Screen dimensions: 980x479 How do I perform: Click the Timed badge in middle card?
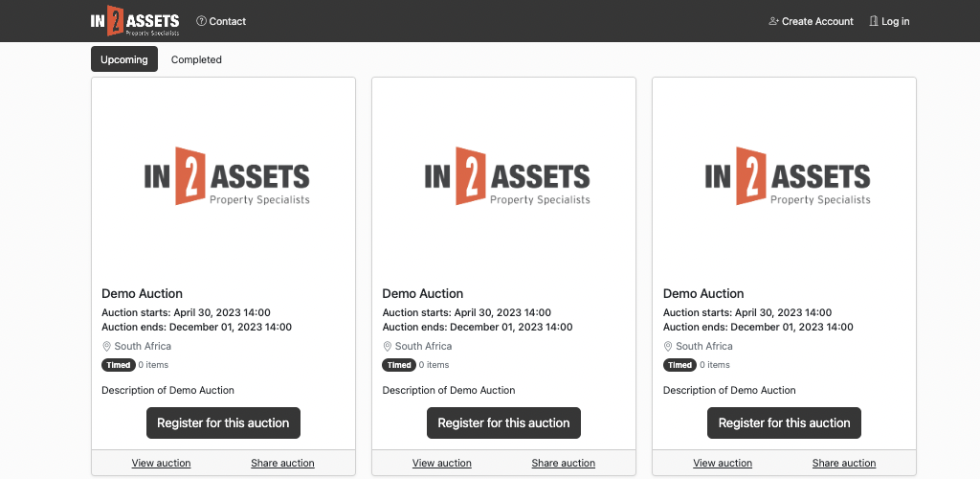coord(399,365)
